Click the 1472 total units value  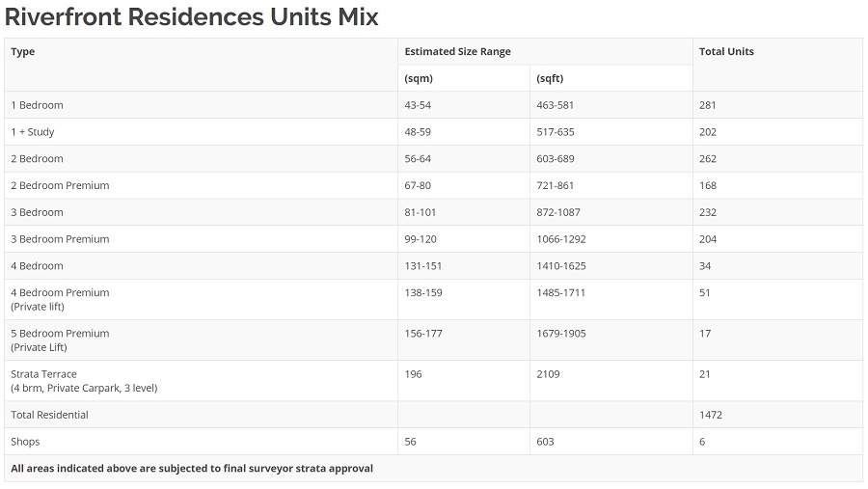click(x=711, y=416)
